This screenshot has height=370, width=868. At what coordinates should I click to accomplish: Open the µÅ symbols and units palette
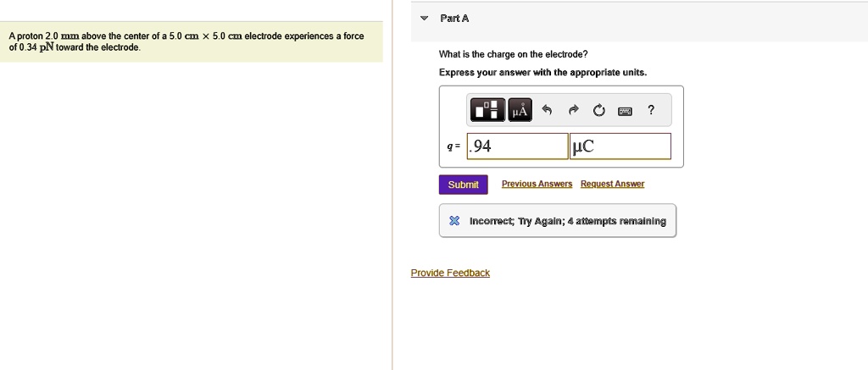click(x=520, y=110)
